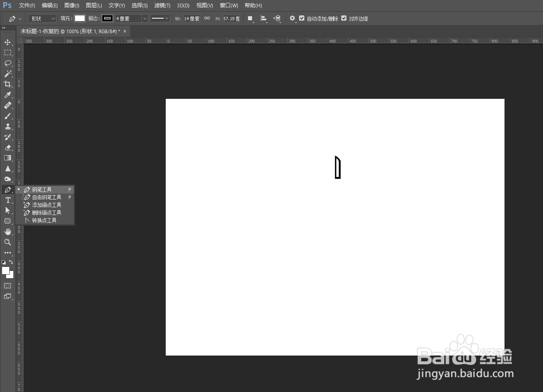Select the Move tool

tap(8, 42)
